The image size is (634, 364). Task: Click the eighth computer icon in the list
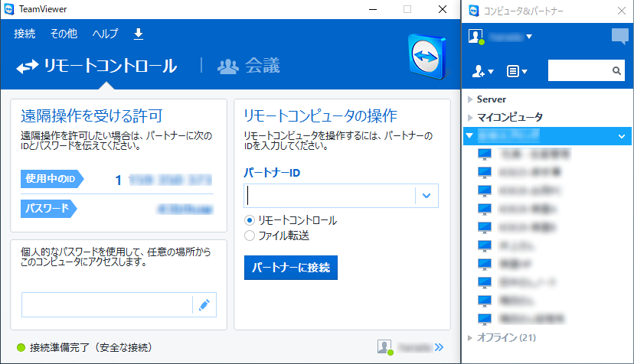(485, 282)
